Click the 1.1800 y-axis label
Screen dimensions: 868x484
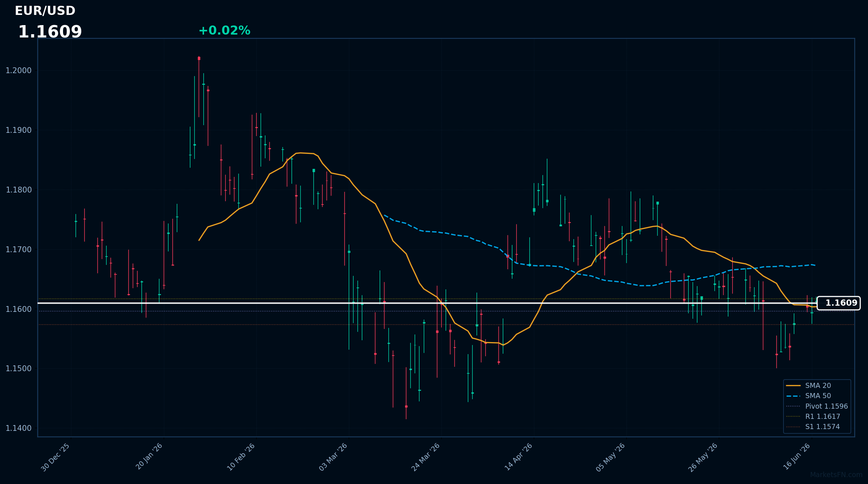click(x=19, y=190)
